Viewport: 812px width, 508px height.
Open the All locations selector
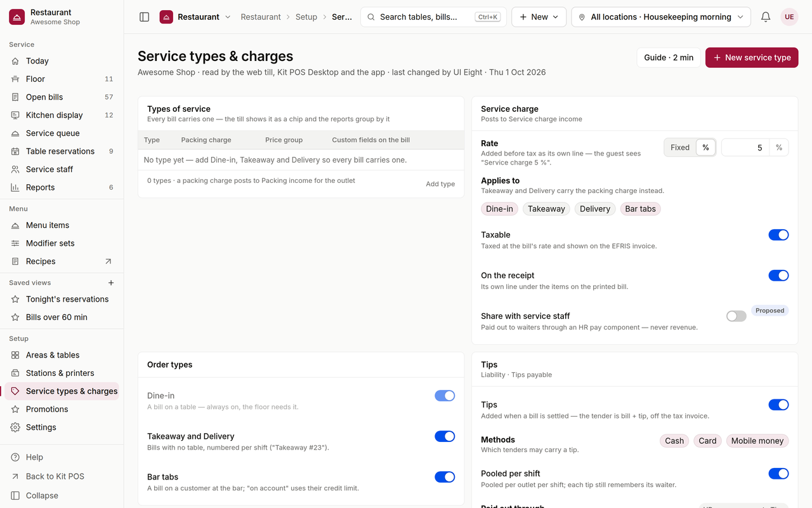coord(661,17)
